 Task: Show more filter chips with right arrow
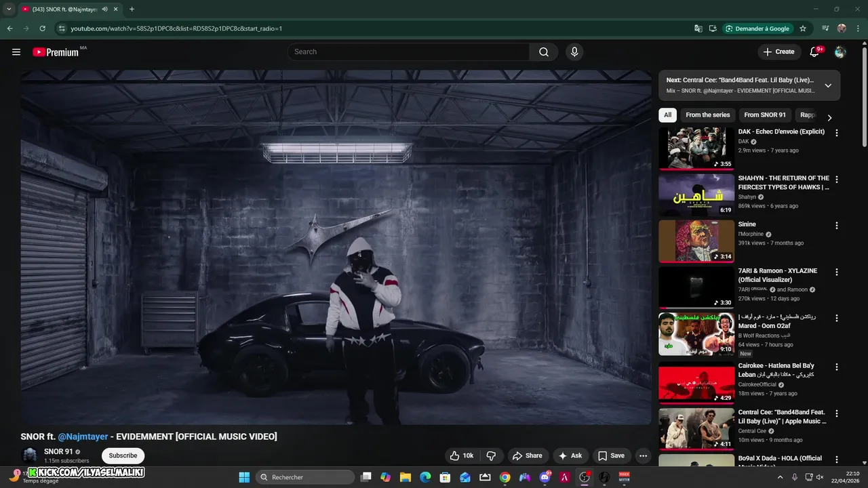pyautogui.click(x=829, y=117)
